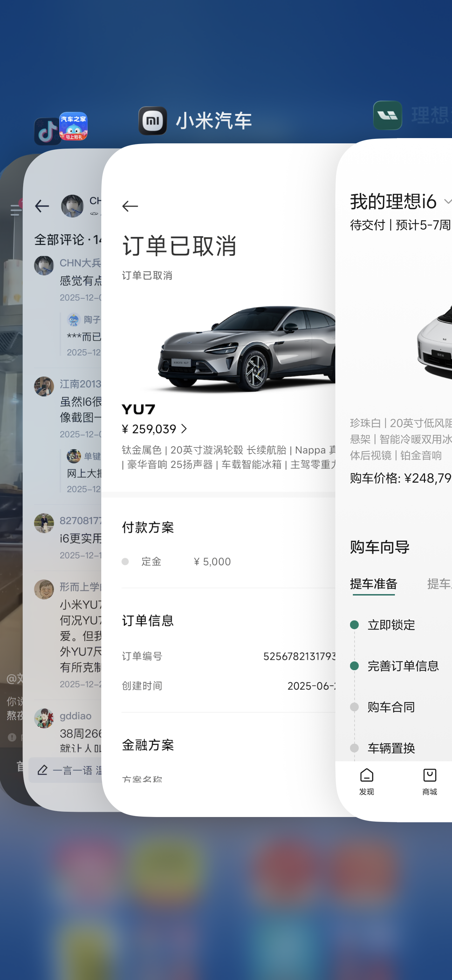
Task: Open the Autohome (汽车之家) app icon
Action: [74, 126]
